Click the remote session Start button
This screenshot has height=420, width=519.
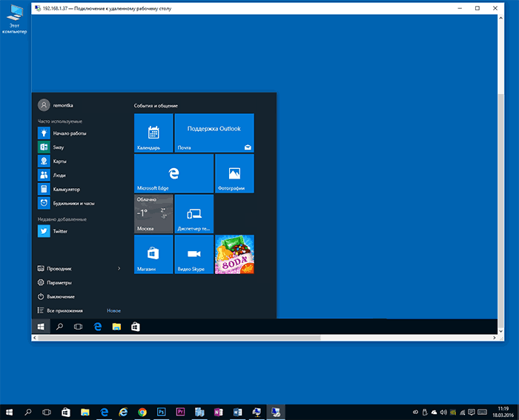(x=41, y=327)
